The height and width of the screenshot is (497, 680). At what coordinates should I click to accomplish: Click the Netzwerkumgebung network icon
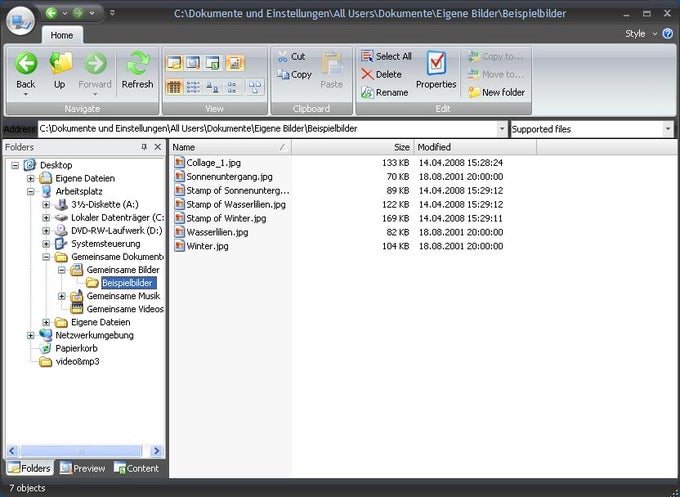[45, 335]
